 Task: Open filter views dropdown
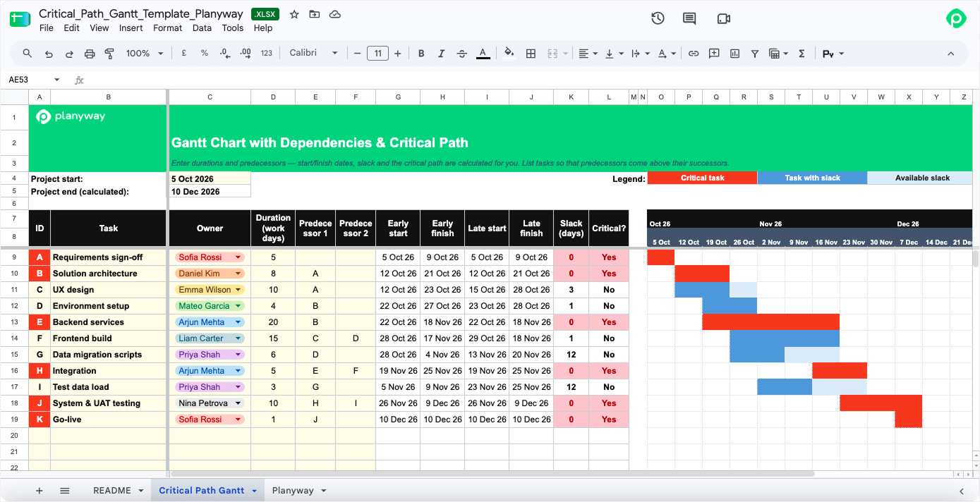[x=778, y=54]
